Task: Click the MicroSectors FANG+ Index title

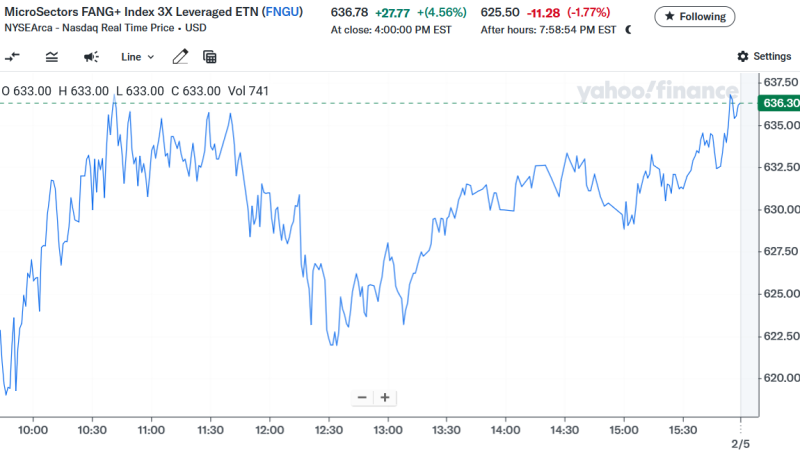Action: point(130,11)
